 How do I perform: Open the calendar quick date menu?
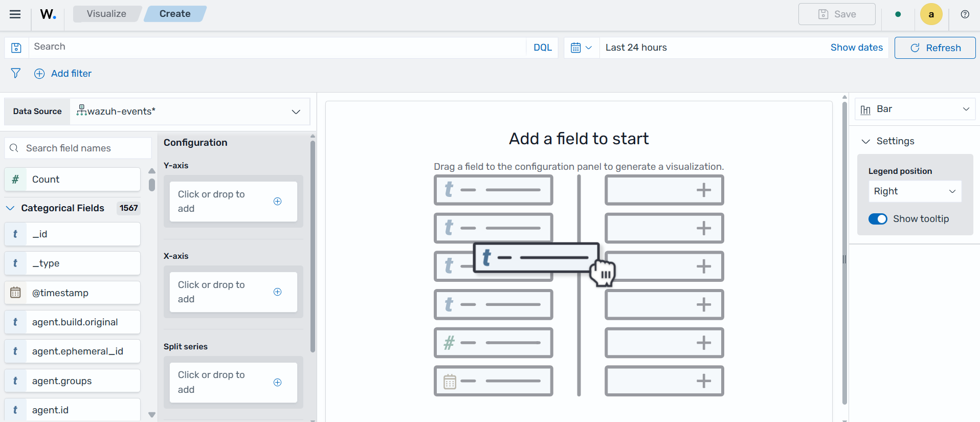pyautogui.click(x=582, y=48)
